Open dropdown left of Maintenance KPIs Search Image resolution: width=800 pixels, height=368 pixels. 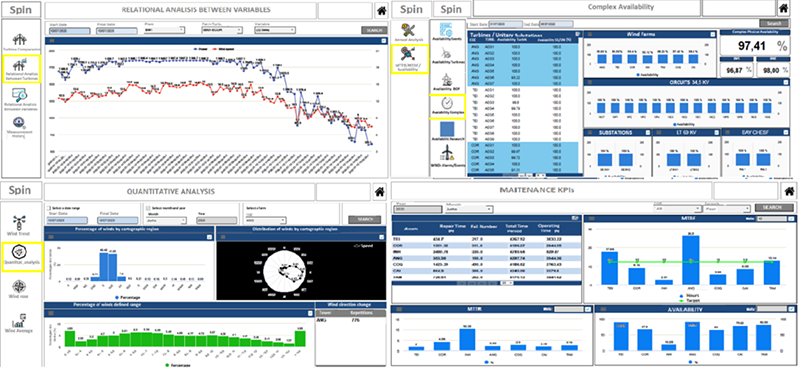(726, 209)
